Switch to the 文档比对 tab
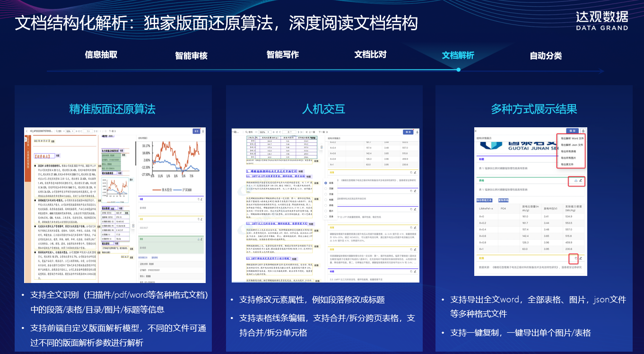Viewport: 644px width, 354px height. pyautogui.click(x=370, y=54)
